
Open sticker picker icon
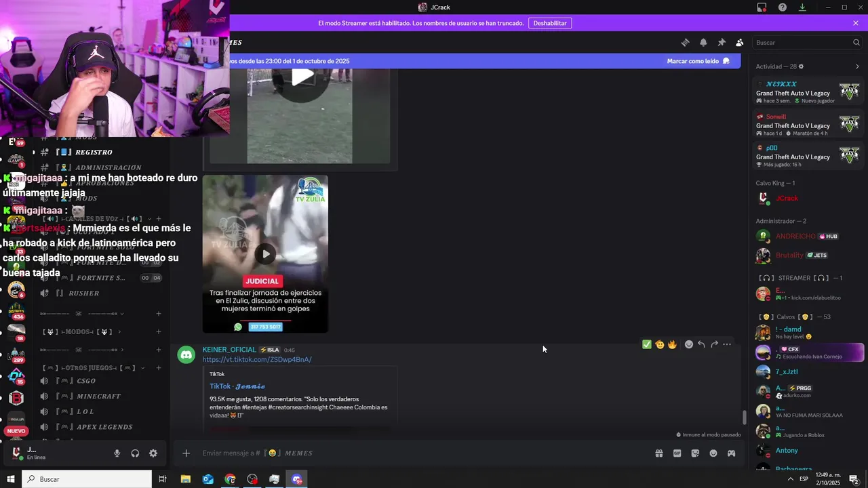(x=695, y=453)
